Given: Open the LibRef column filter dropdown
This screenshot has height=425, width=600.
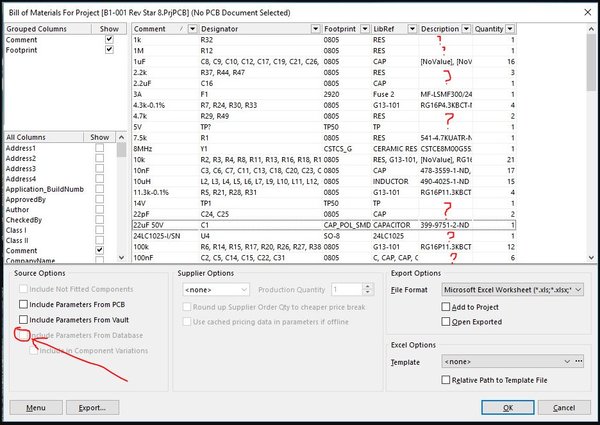Looking at the screenshot, I should 412,29.
